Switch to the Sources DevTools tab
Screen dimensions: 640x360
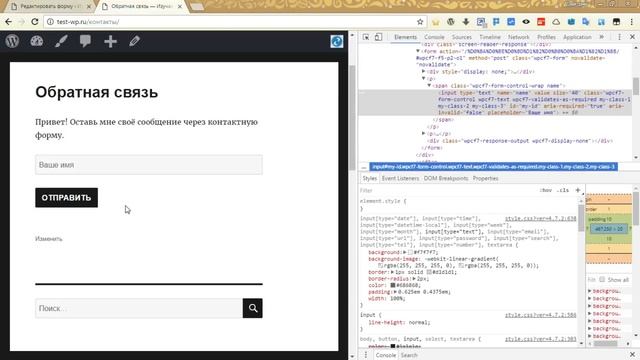(462, 37)
